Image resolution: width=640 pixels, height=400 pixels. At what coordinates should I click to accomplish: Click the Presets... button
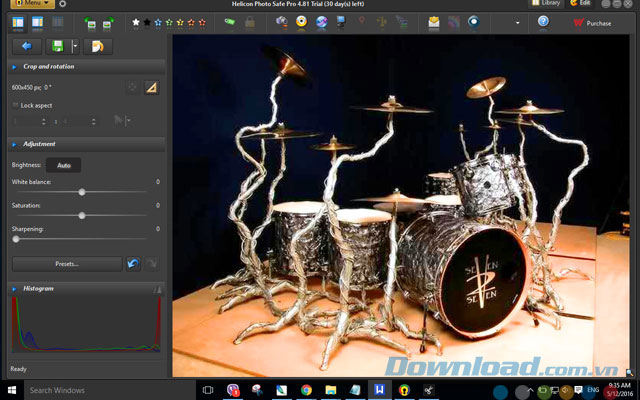click(66, 264)
